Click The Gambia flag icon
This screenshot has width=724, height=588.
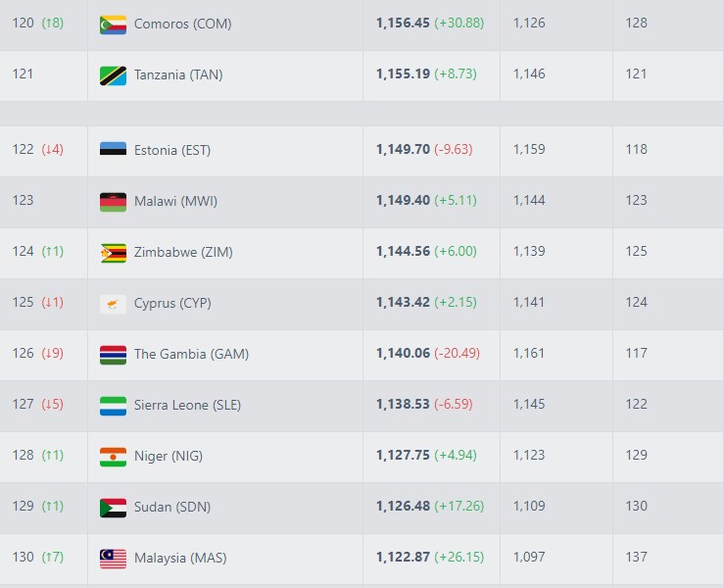pyautogui.click(x=113, y=354)
